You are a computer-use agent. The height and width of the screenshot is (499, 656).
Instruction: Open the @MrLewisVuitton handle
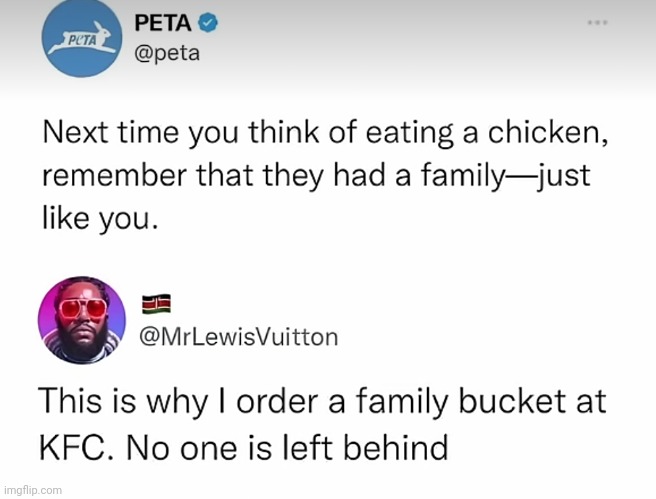pyautogui.click(x=239, y=337)
